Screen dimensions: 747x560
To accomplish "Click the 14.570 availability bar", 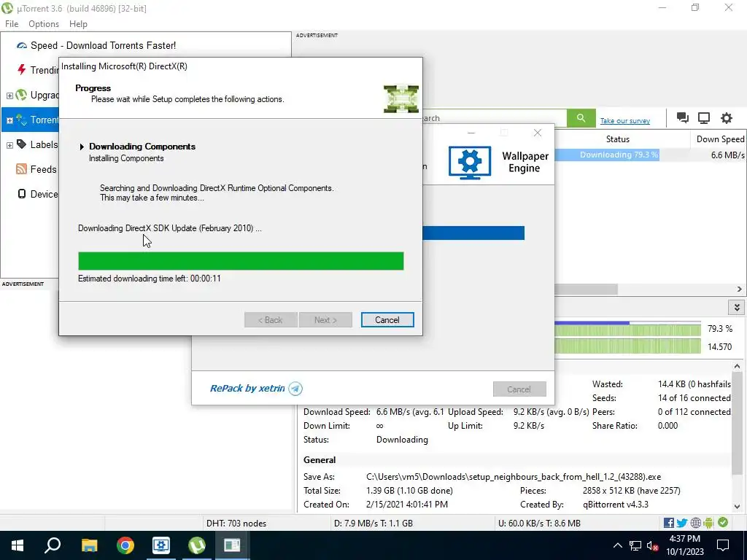I will (628, 346).
